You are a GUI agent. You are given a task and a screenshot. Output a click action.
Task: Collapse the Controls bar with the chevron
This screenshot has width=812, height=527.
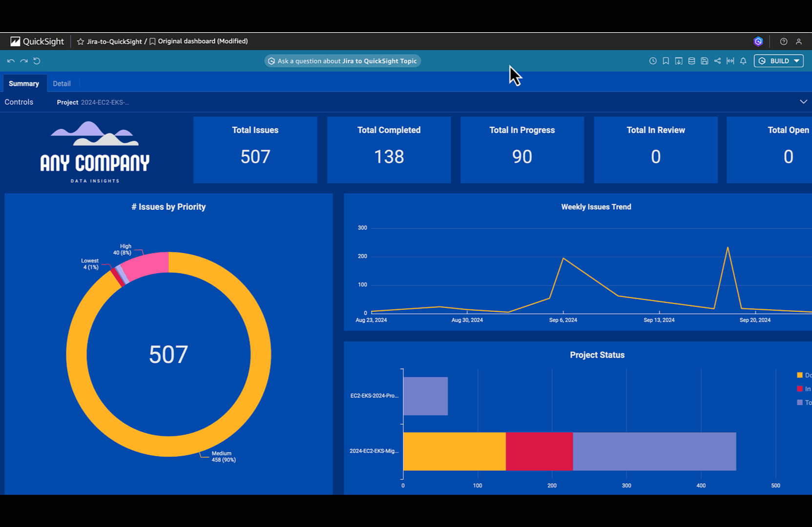(x=803, y=102)
